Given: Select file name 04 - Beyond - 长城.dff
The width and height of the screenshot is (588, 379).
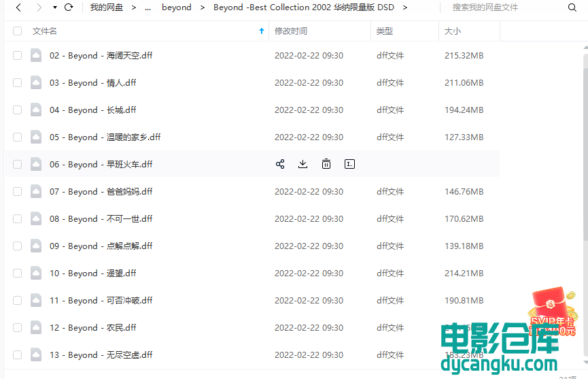Looking at the screenshot, I should [92, 110].
